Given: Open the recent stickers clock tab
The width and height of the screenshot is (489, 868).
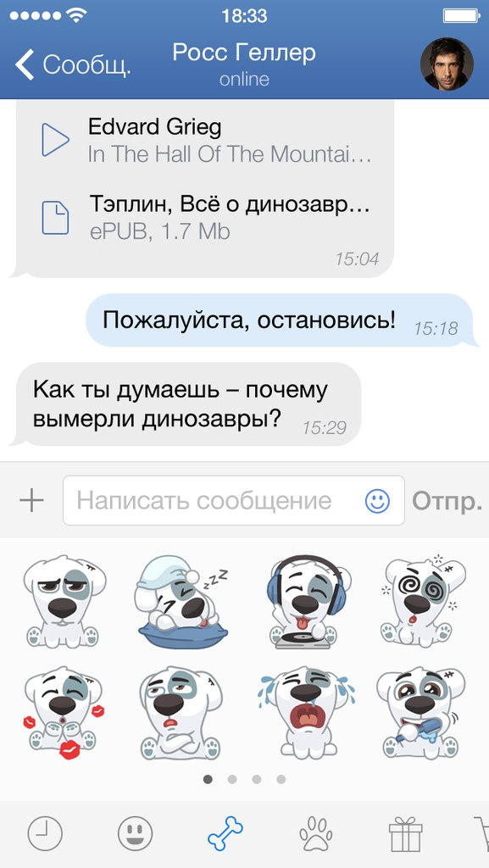Looking at the screenshot, I should click(45, 834).
